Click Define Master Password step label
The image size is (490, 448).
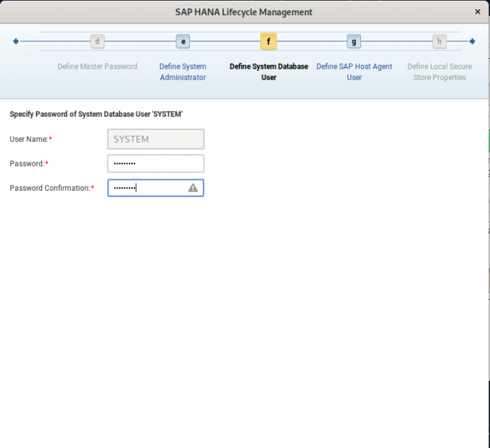(x=97, y=66)
